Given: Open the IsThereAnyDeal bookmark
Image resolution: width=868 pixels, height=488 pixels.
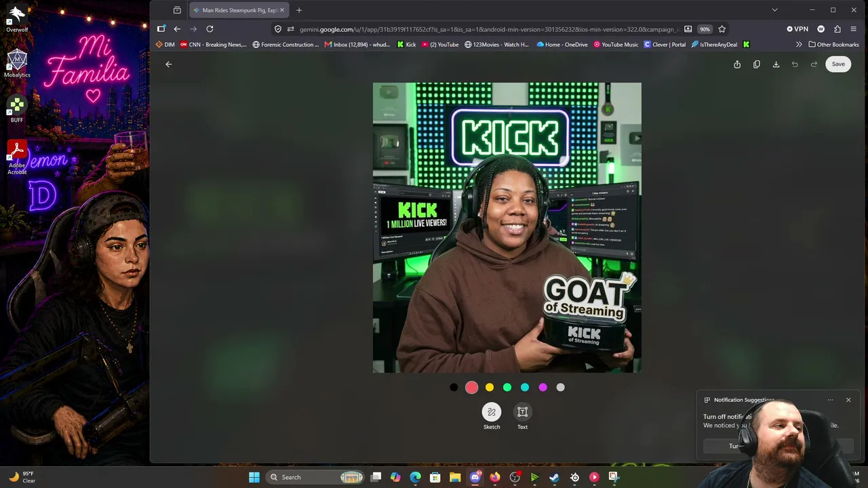Looking at the screenshot, I should [x=714, y=45].
